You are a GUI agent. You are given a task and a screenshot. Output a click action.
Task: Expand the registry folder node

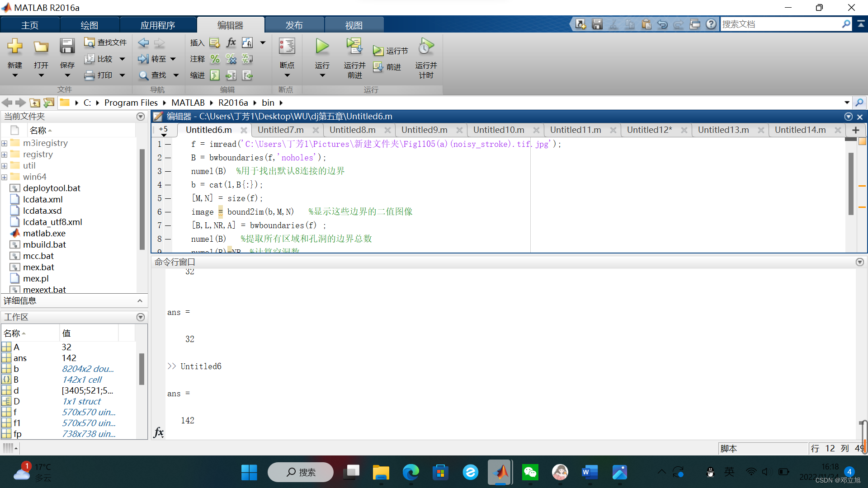[x=4, y=155]
